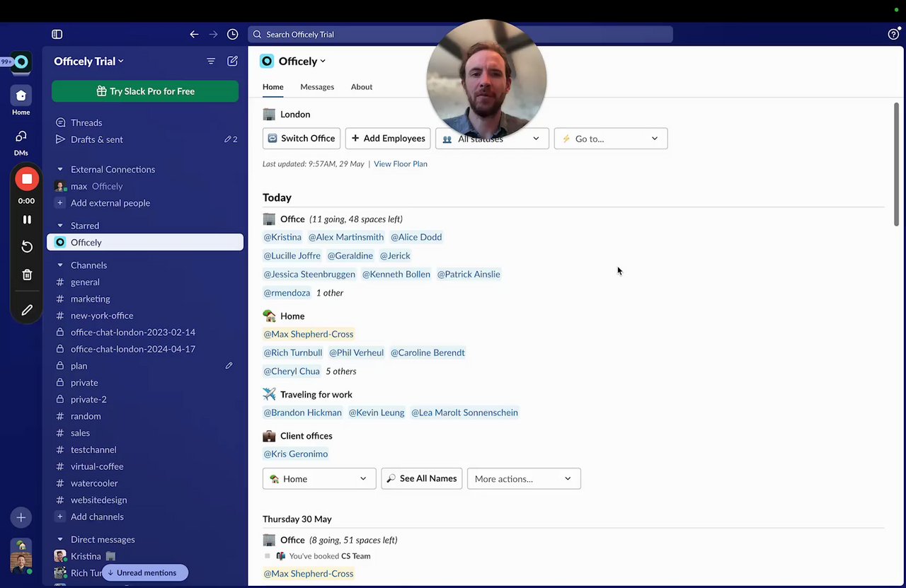
Task: Open the filter icon beside Officely Trial
Action: [211, 62]
